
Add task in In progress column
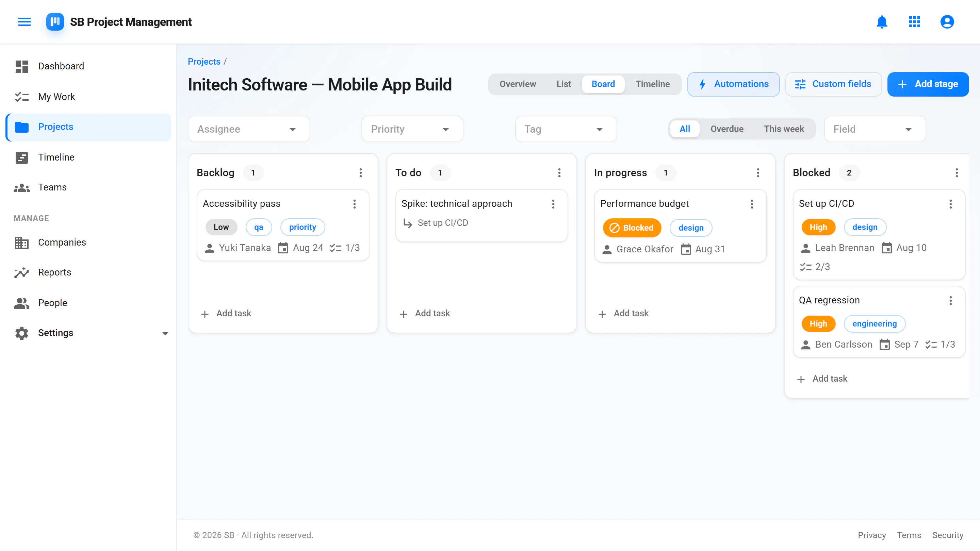click(x=623, y=313)
